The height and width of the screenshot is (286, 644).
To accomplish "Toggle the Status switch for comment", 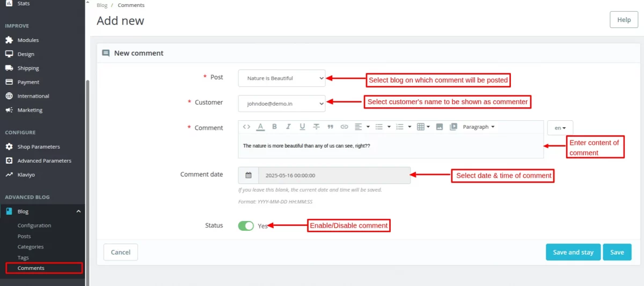I will pos(246,226).
